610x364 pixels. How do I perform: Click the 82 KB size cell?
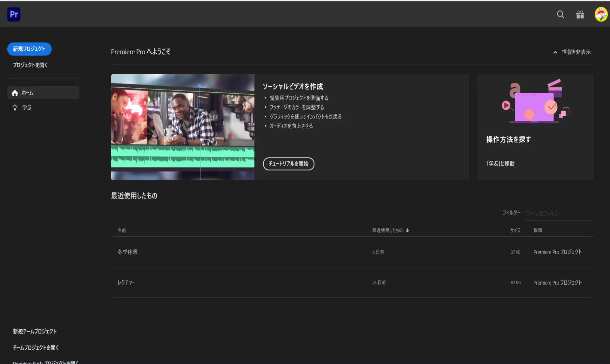pos(516,283)
